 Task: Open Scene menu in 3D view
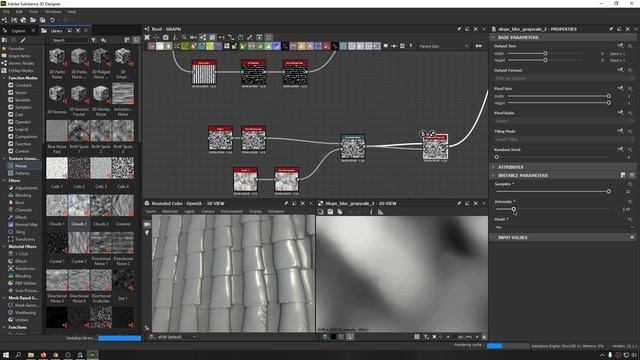click(151, 211)
